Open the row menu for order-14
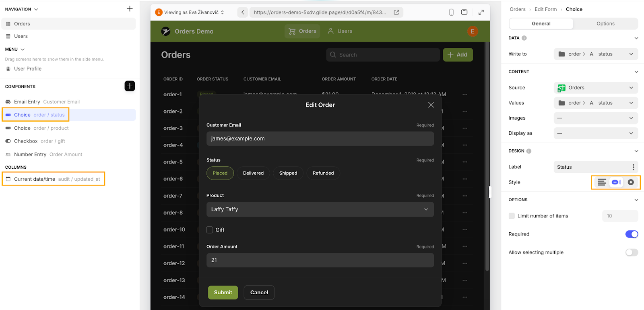Viewport: 644px width, 310px height. pyautogui.click(x=465, y=297)
